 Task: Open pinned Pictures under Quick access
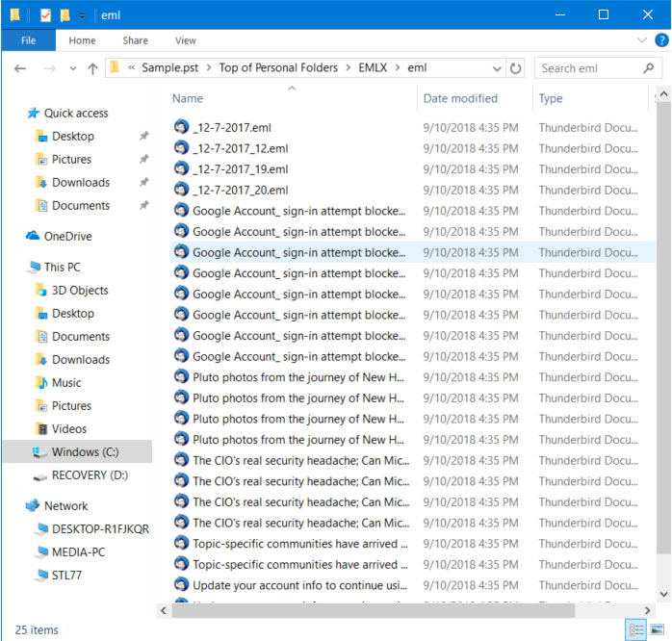71,160
